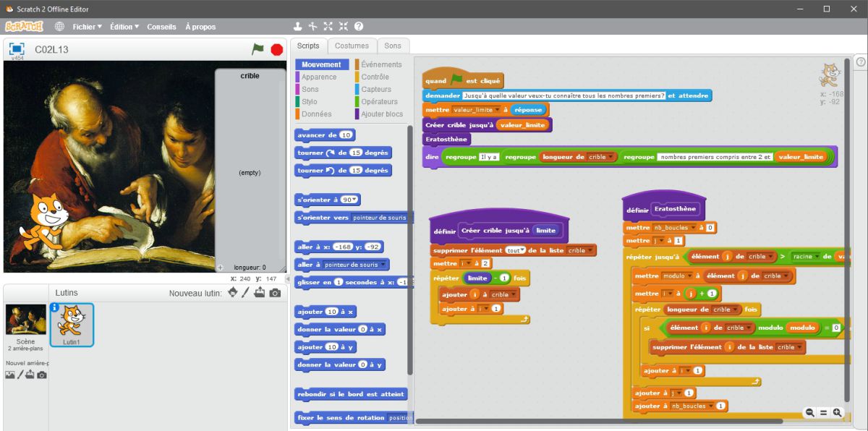Open the help panel at the right edge
Image resolution: width=868 pixels, height=431 pixels.
click(x=861, y=62)
